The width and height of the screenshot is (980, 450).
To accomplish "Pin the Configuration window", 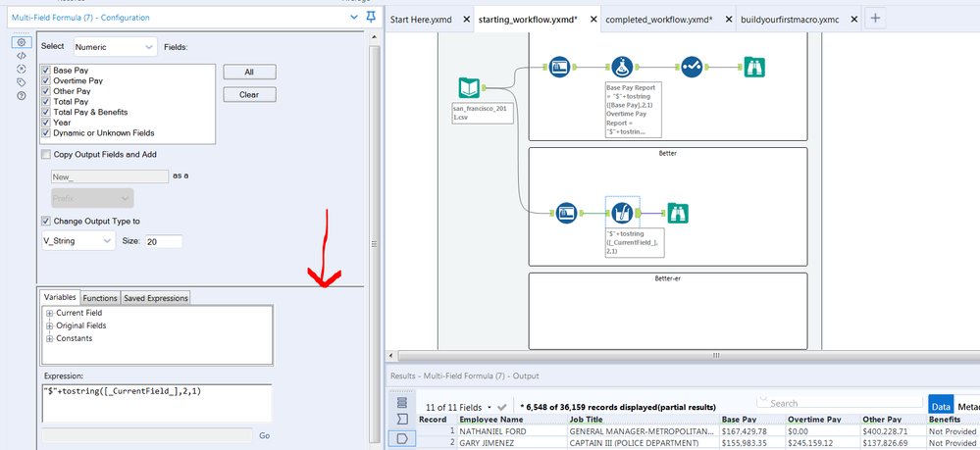I will point(371,18).
